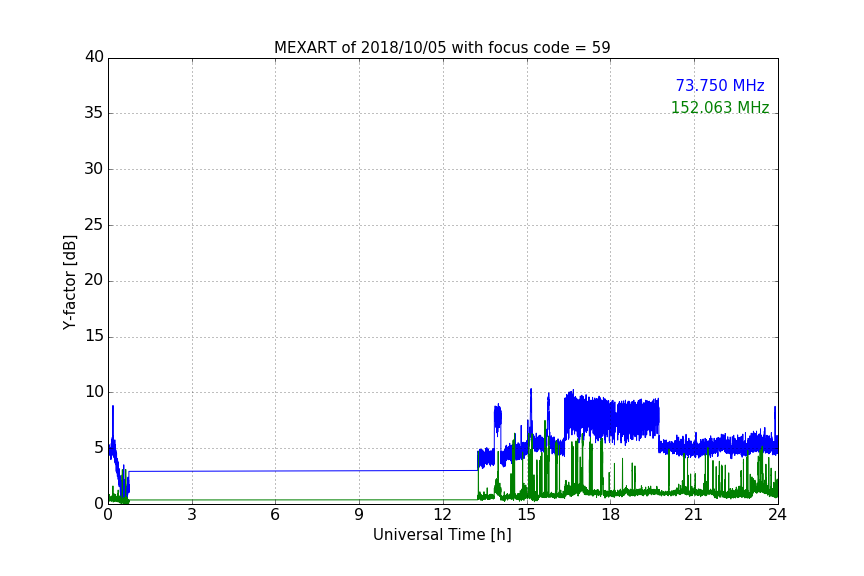The height and width of the screenshot is (576, 864).
Task: Click the y-axis tick label 30
Action: tap(94, 169)
